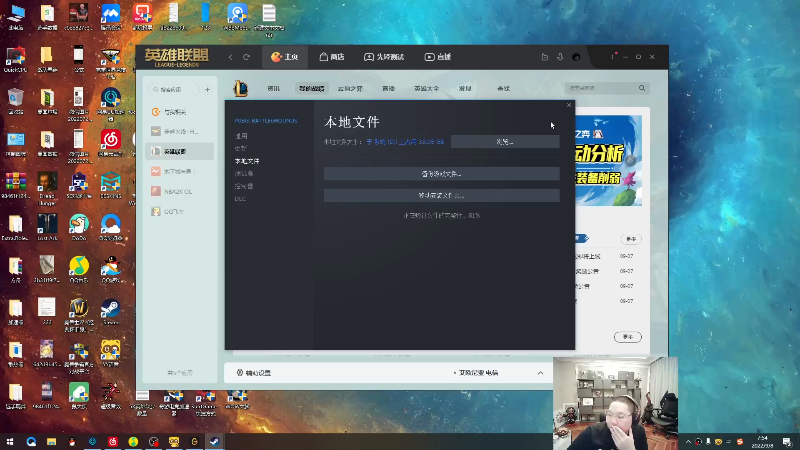Open the Dread Hunger desktop shortcut

[47, 189]
